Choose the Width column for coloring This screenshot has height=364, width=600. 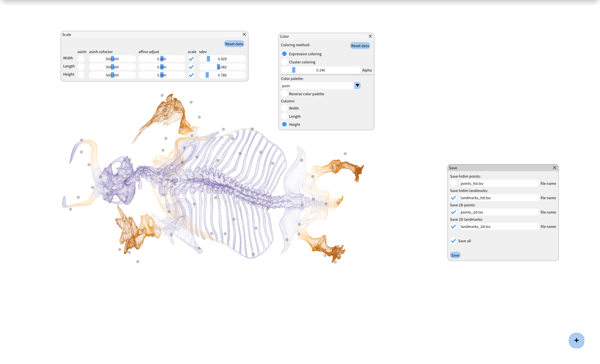[284, 108]
